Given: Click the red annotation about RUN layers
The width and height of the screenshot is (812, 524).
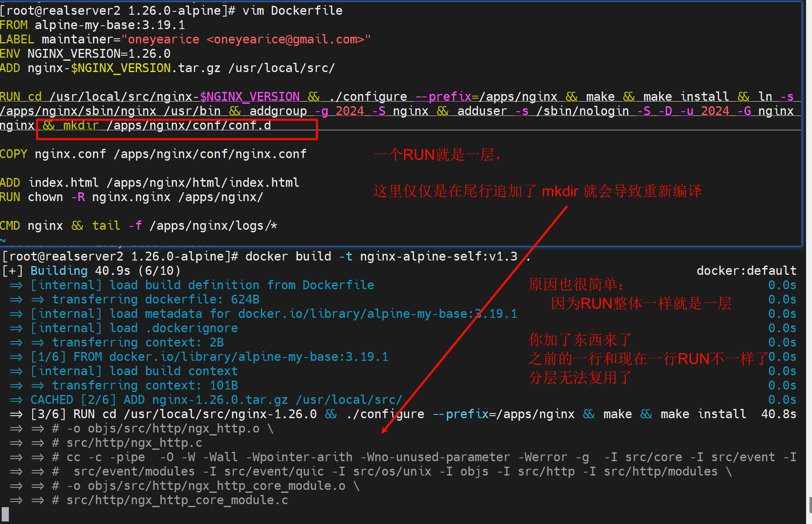Looking at the screenshot, I should tap(436, 154).
